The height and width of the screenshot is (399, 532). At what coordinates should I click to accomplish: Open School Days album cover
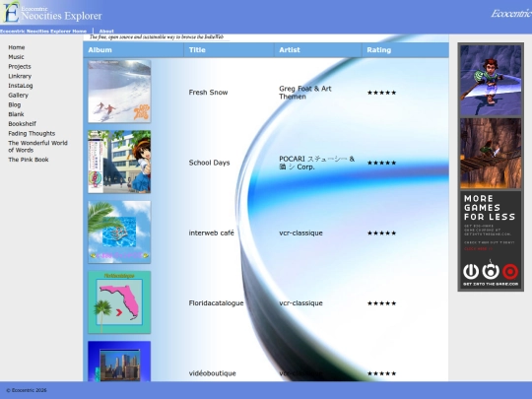point(119,162)
